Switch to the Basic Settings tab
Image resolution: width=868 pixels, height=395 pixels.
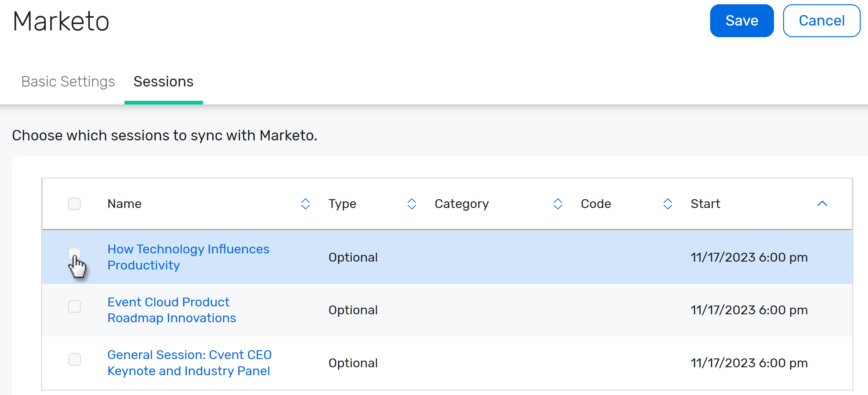(x=68, y=81)
